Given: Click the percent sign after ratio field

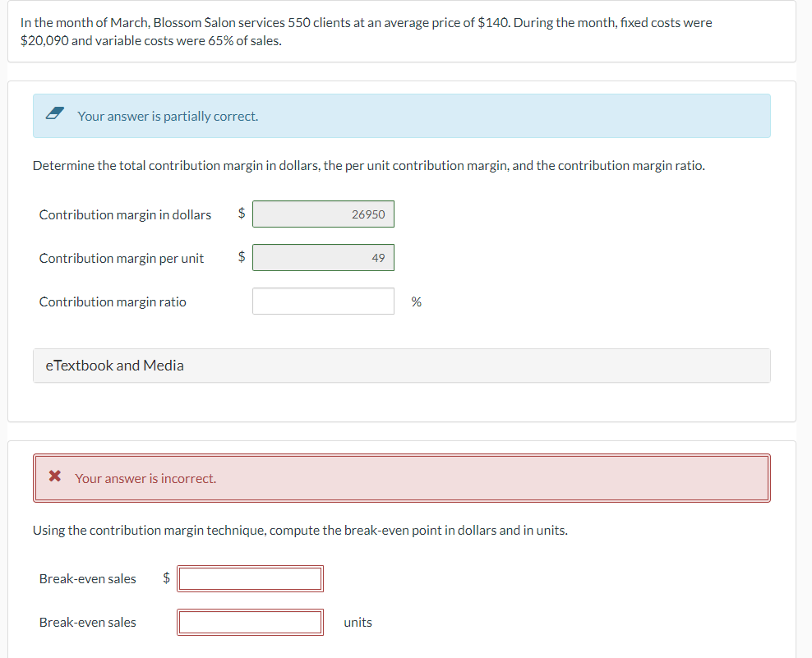Looking at the screenshot, I should coord(417,301).
